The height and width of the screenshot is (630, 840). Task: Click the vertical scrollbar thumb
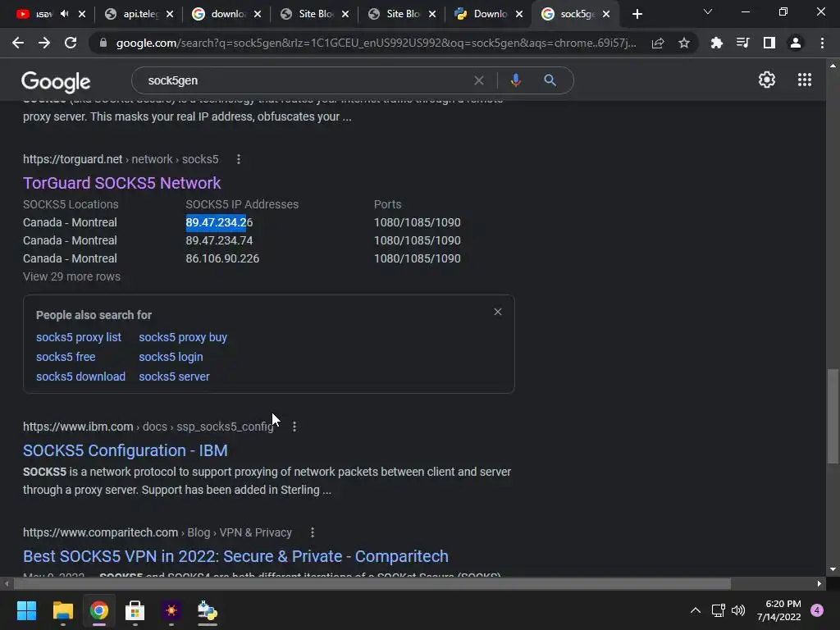833,416
